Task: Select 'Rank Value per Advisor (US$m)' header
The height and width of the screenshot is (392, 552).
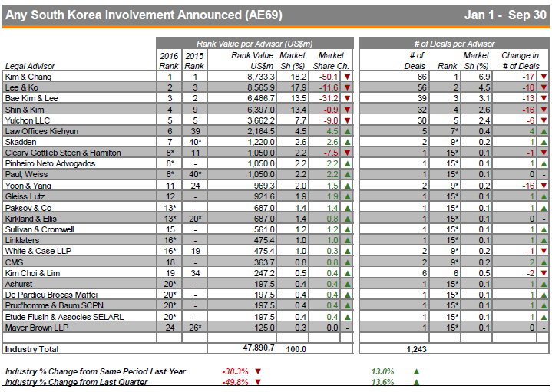Action: (255, 44)
